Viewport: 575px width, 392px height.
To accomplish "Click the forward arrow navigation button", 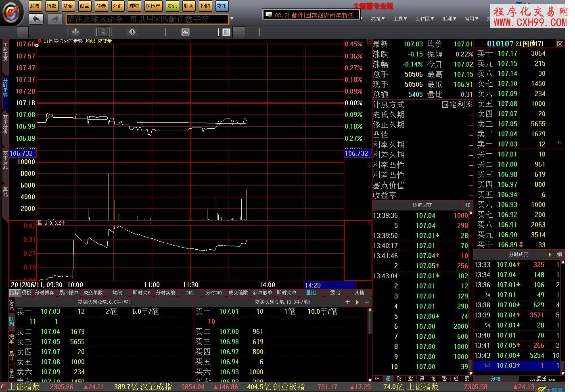I will (x=54, y=19).
